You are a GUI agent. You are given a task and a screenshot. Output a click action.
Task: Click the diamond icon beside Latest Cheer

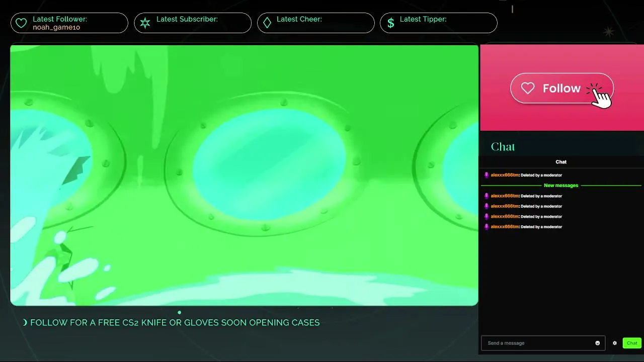point(267,23)
